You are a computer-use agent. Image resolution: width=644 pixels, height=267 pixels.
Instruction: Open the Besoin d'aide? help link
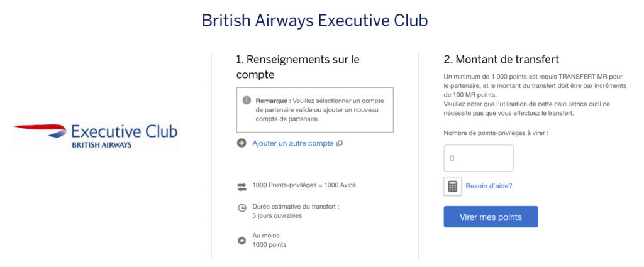tap(489, 186)
